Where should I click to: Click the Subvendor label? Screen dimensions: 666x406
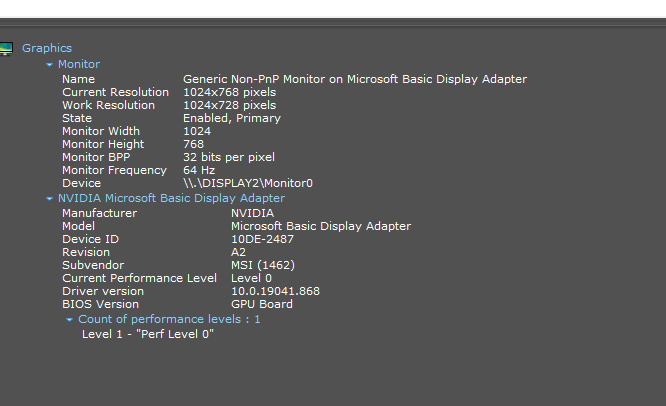(x=93, y=265)
